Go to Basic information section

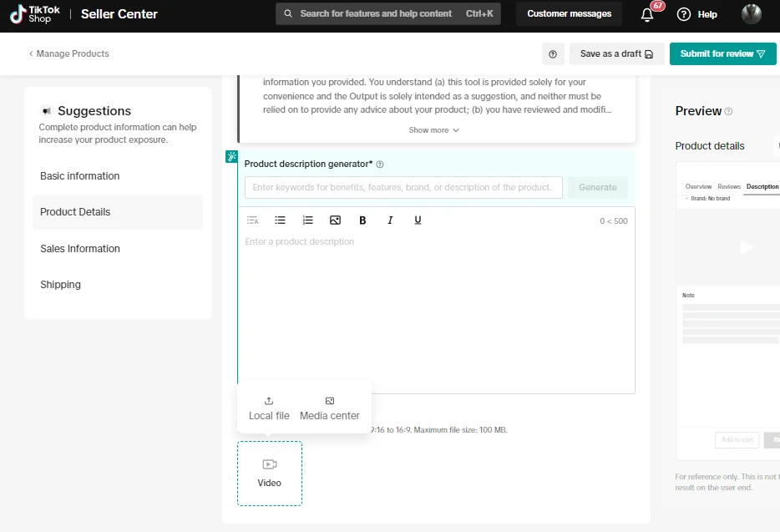80,176
